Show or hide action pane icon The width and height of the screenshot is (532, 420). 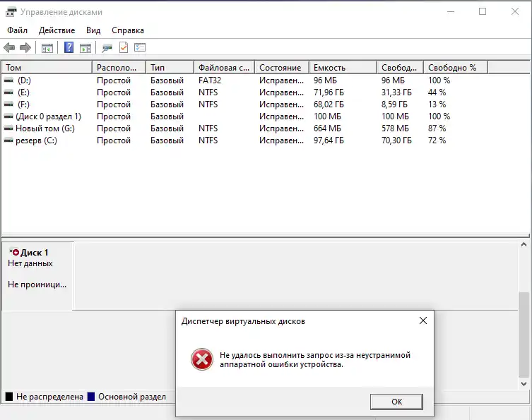point(85,48)
